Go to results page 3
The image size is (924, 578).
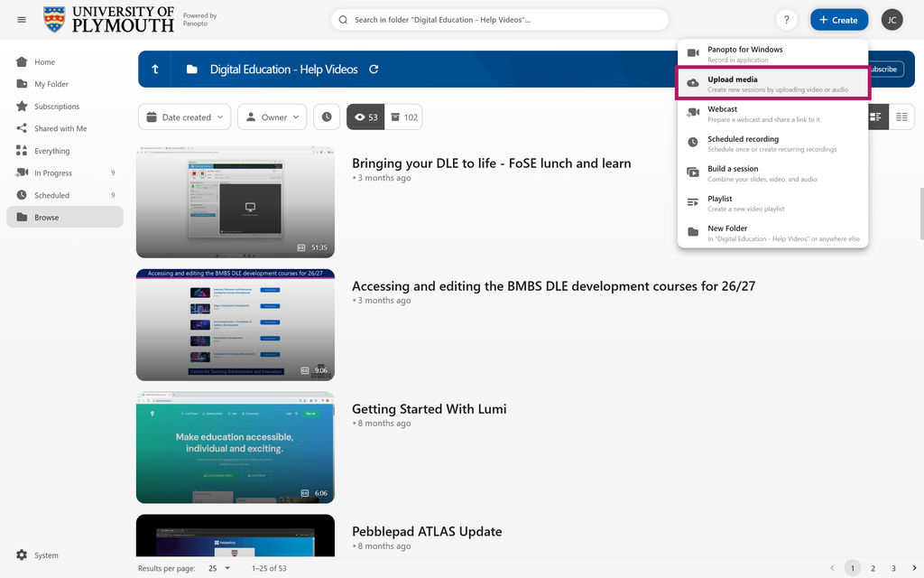coord(893,568)
